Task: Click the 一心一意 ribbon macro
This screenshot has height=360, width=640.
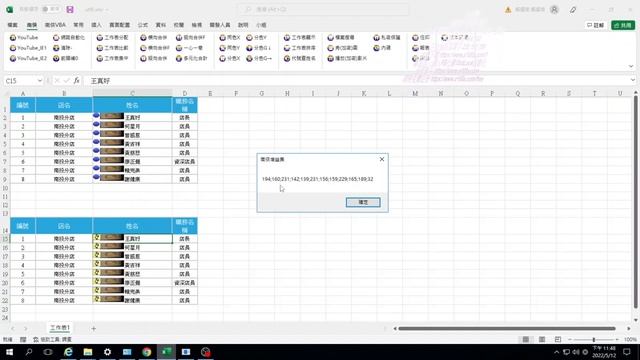Action: tap(189, 48)
